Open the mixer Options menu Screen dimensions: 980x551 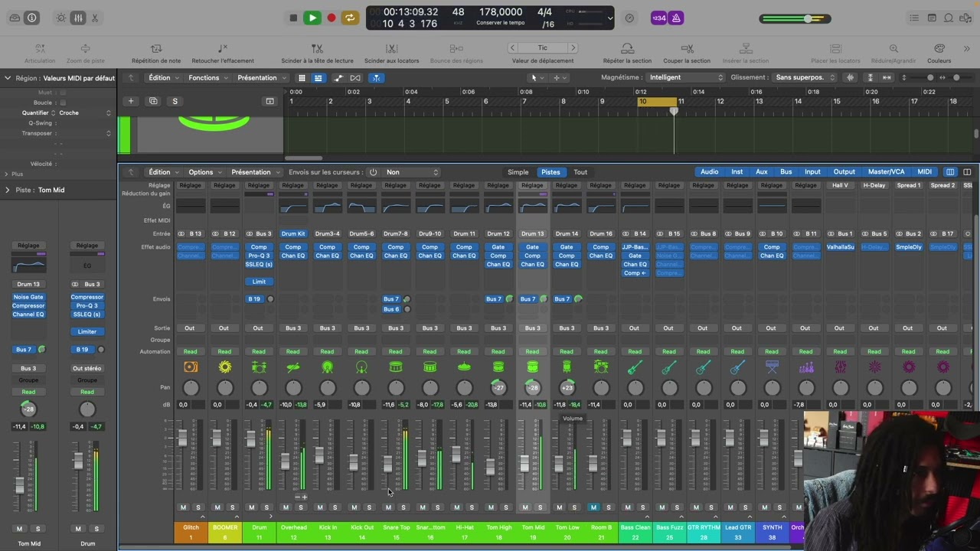point(205,172)
